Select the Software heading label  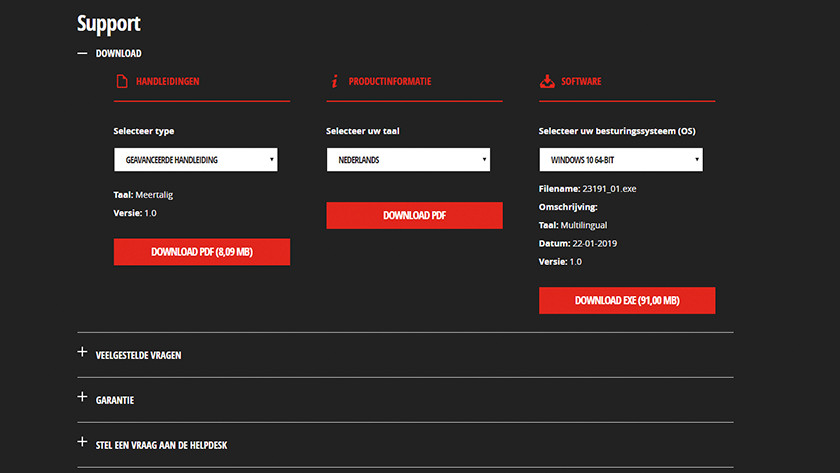[581, 81]
